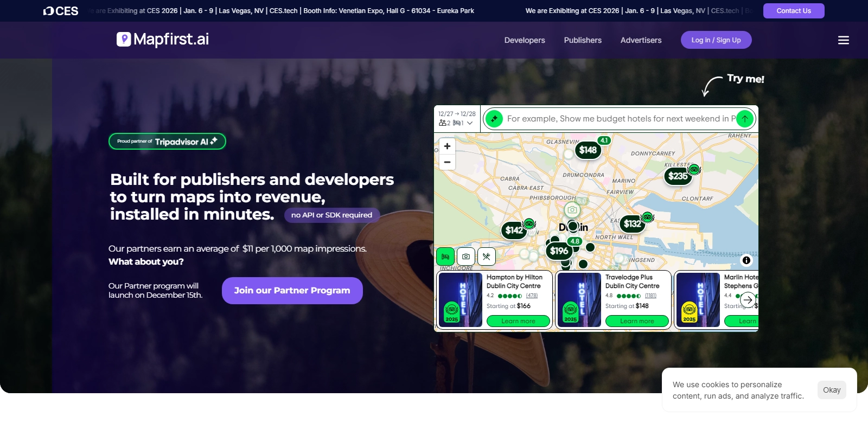
Task: Zoom out on the map
Action: coord(447,162)
